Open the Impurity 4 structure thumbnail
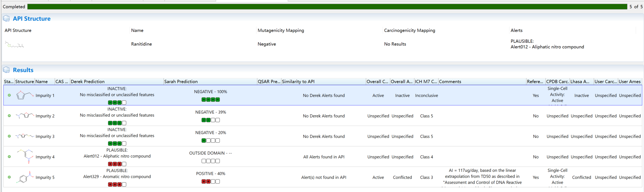Viewport: 644px width, 192px height. point(25,156)
